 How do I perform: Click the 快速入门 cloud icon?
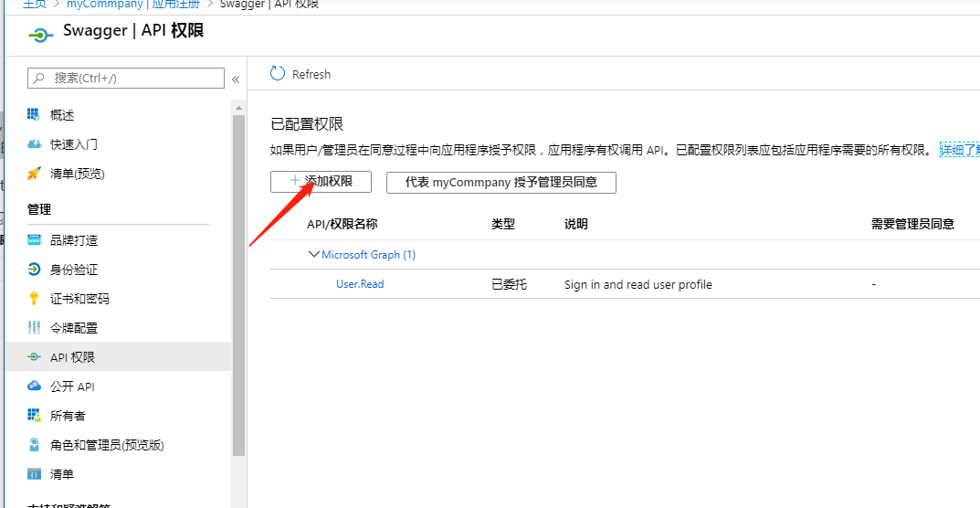coord(34,144)
